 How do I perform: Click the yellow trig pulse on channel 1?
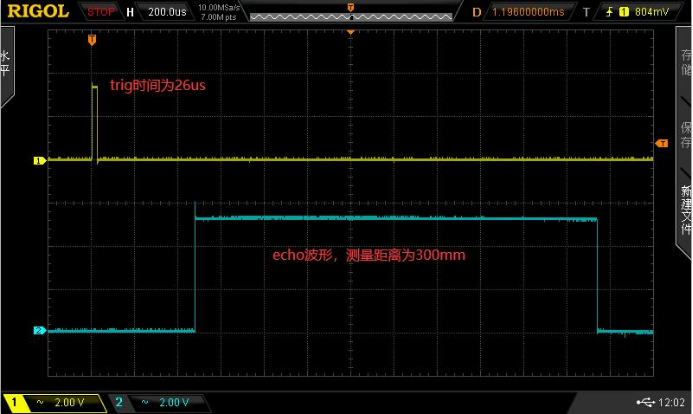(x=95, y=122)
